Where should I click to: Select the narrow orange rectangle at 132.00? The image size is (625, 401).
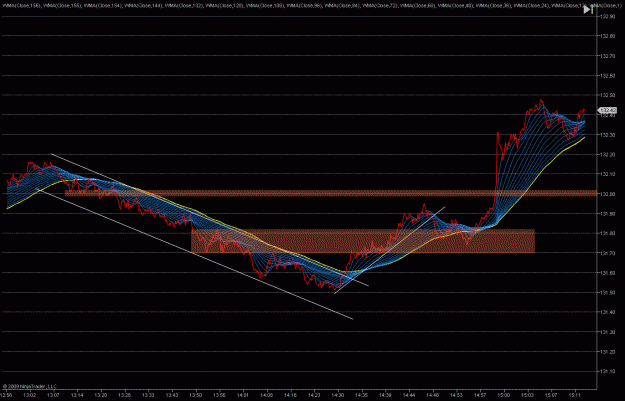pyautogui.click(x=331, y=193)
